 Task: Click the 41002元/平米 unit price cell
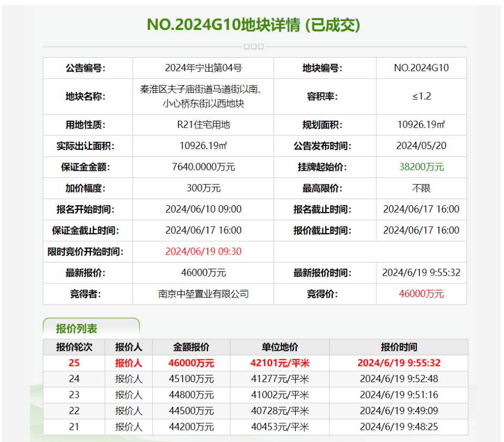pyautogui.click(x=280, y=395)
